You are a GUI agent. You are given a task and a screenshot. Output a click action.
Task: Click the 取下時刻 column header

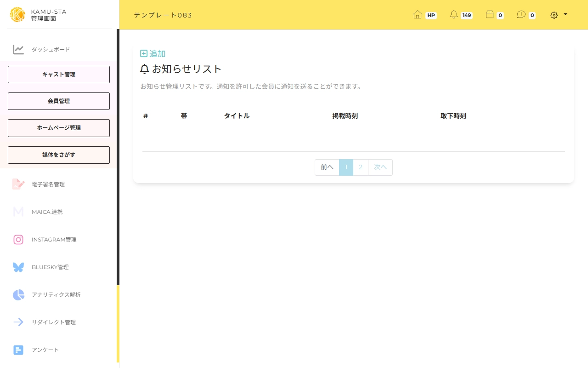[453, 116]
